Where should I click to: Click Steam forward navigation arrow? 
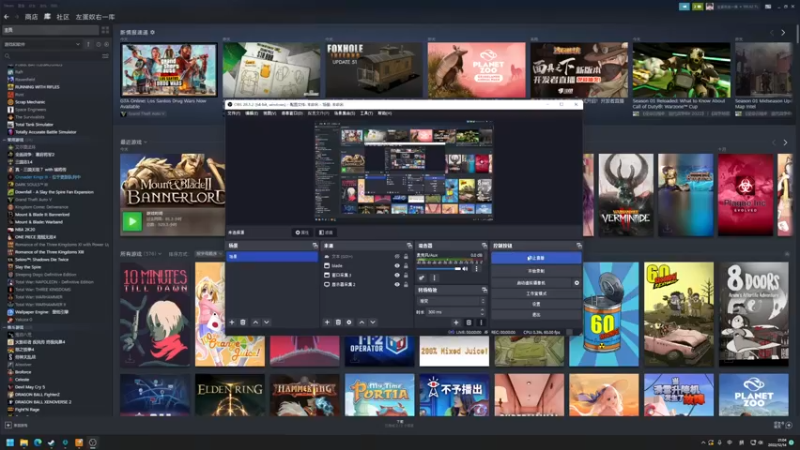coord(16,17)
